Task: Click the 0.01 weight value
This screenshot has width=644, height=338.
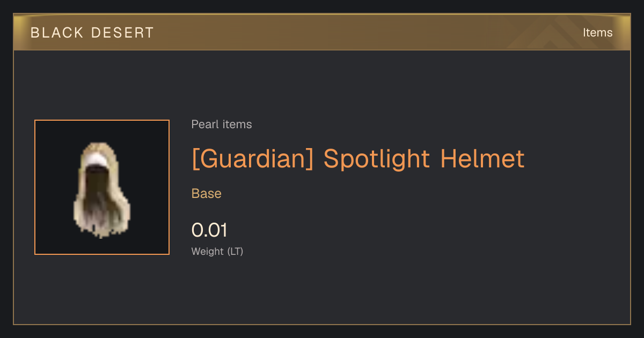Action: point(209,230)
